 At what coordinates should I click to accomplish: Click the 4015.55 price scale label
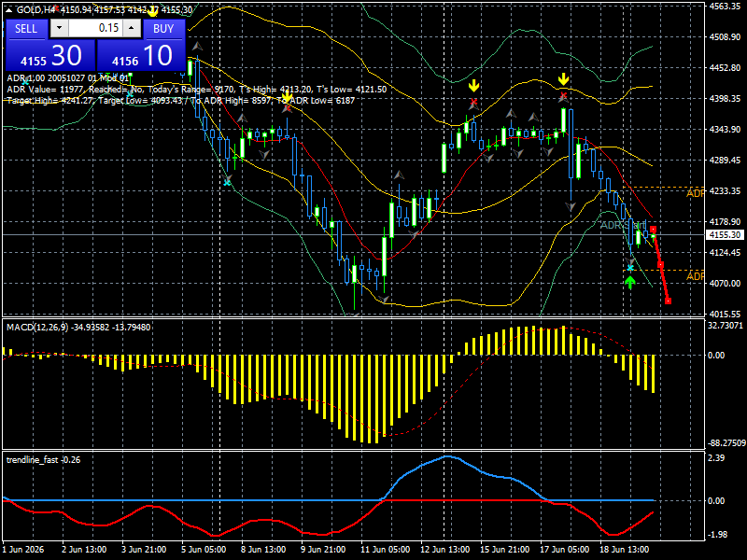tap(725, 315)
